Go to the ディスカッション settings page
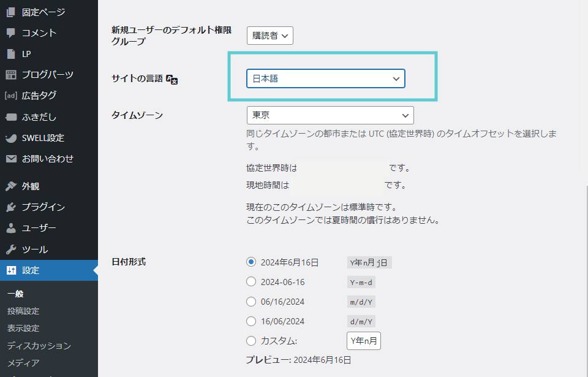This screenshot has height=377, width=588. pyautogui.click(x=39, y=346)
